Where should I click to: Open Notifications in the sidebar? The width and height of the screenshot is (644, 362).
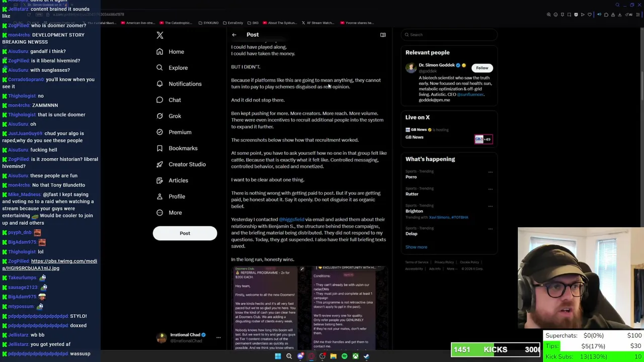179,84
